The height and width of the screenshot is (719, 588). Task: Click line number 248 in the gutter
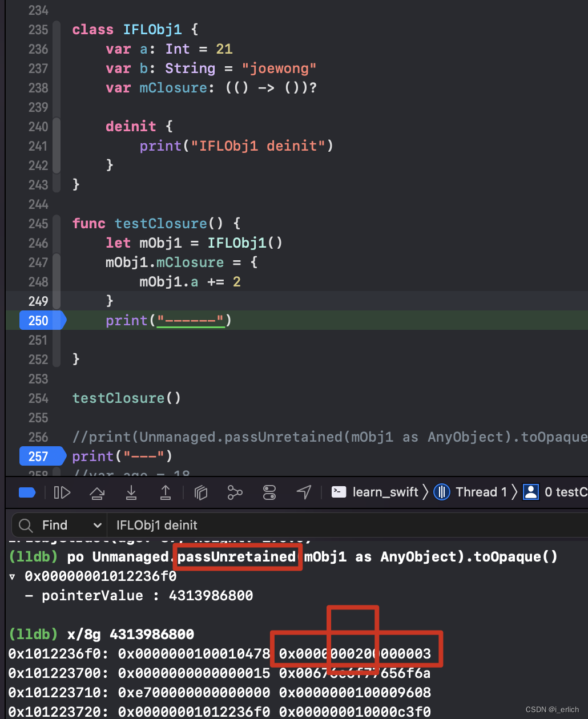click(38, 281)
